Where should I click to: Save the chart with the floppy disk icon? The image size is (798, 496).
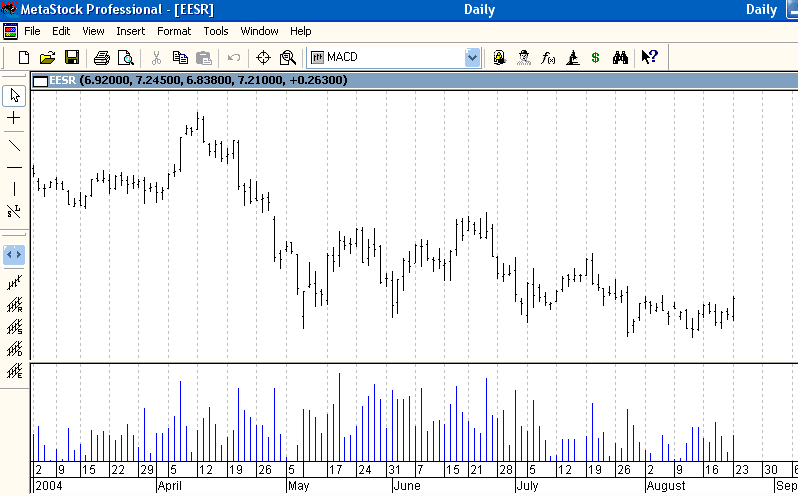click(x=72, y=57)
